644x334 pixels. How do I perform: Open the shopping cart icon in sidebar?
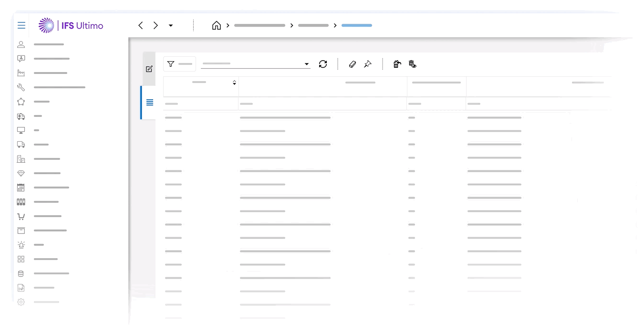click(x=21, y=216)
